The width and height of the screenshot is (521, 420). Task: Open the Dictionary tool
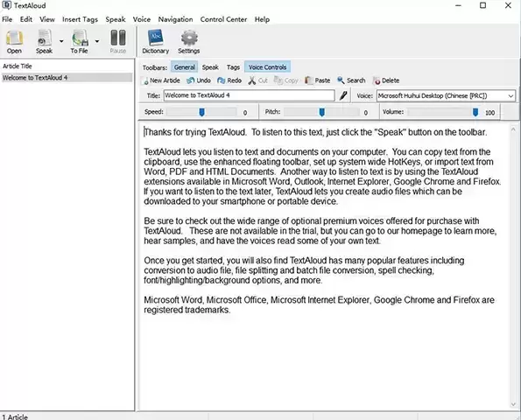(156, 42)
